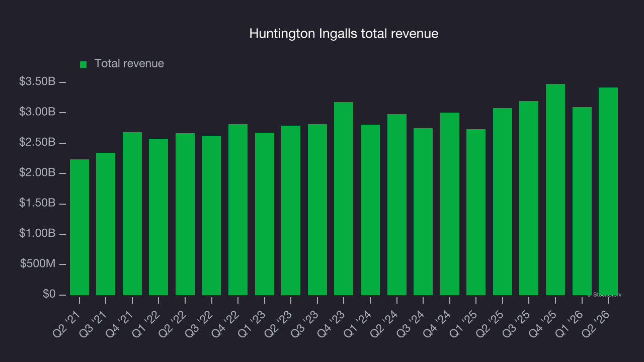Click the Q2 '25 revenue bar
This screenshot has height=362, width=644.
[x=503, y=202]
